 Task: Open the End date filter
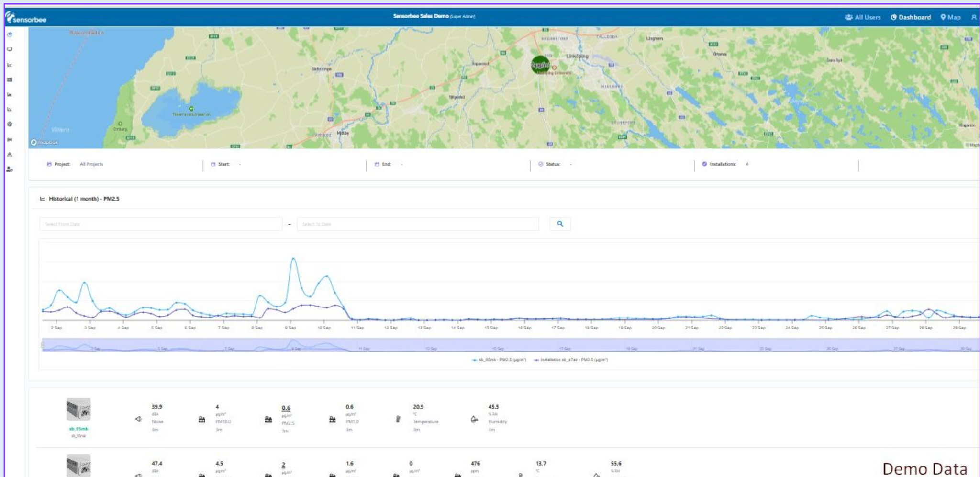[x=389, y=164]
